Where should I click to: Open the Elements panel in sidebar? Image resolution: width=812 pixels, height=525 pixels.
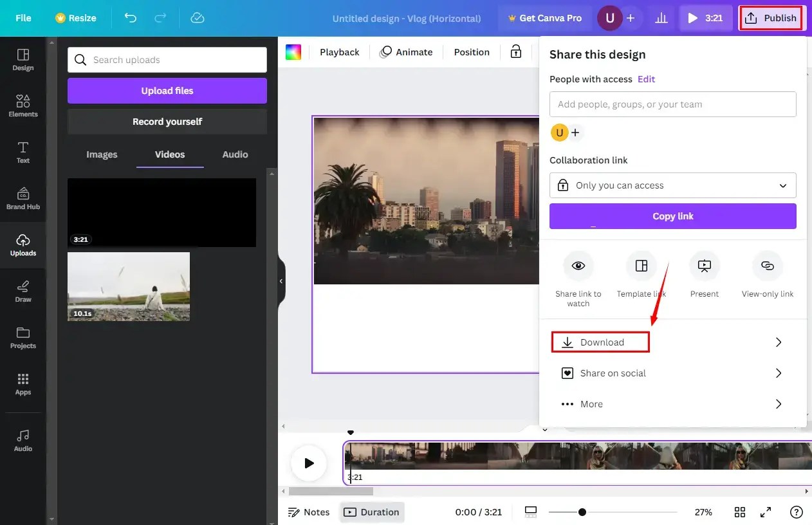[23, 105]
